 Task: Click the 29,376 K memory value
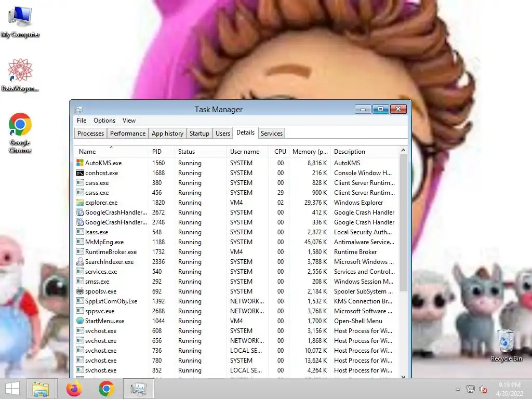tap(315, 203)
